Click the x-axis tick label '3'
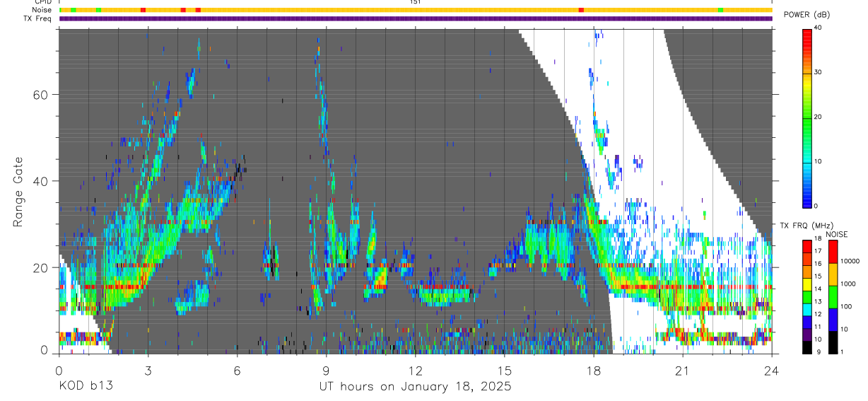This screenshot has width=868, height=401. tap(148, 371)
